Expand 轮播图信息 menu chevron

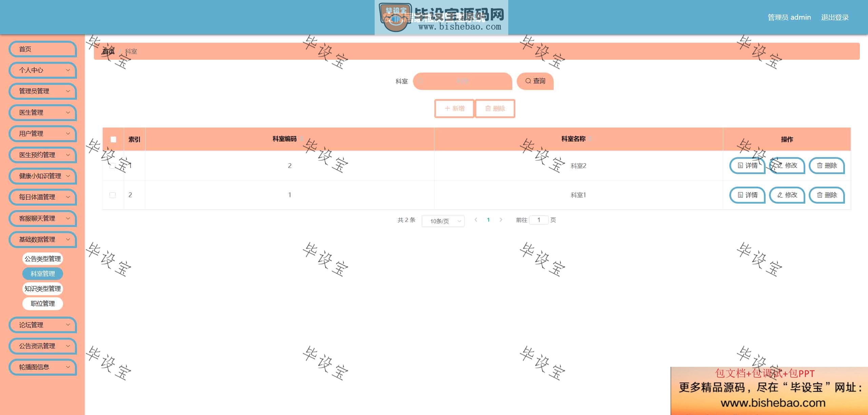point(68,367)
